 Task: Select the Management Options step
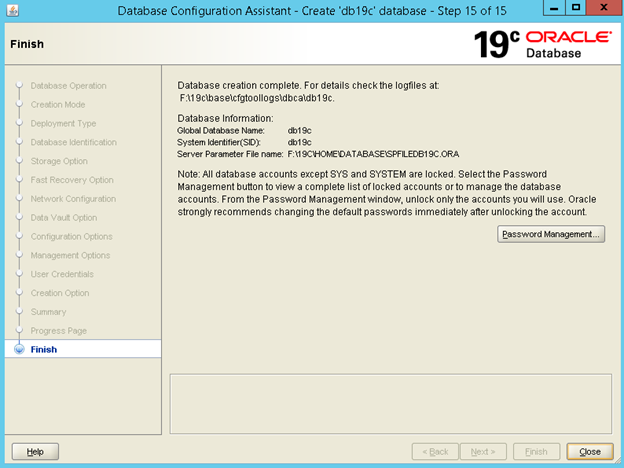(70, 255)
